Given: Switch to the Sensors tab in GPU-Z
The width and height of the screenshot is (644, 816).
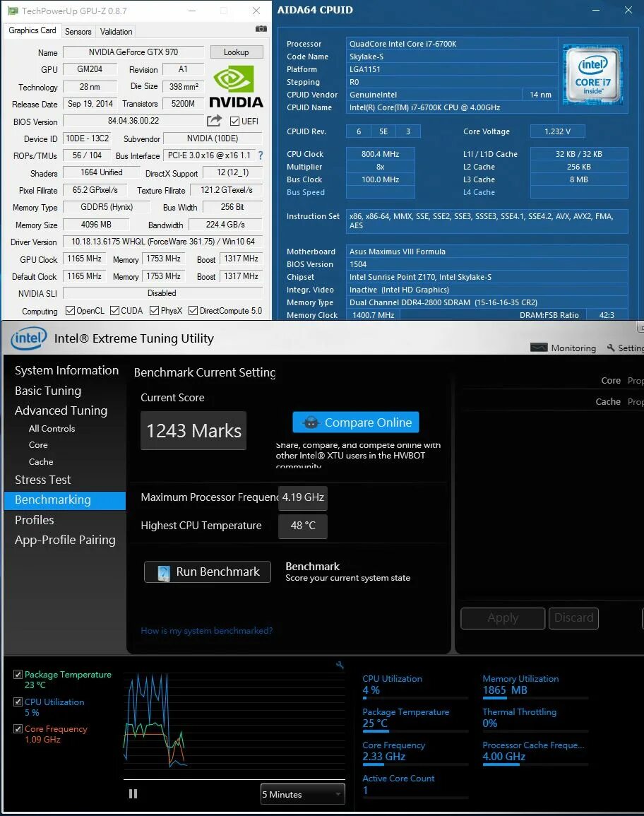Looking at the screenshot, I should (x=78, y=32).
